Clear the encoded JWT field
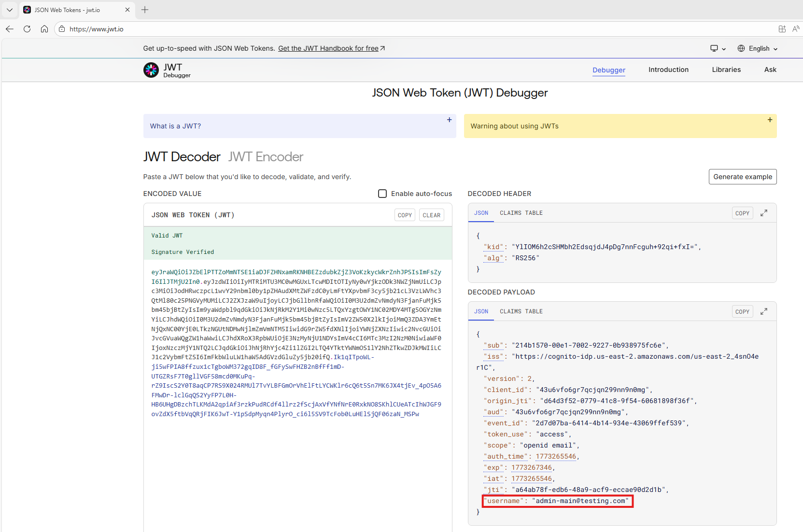 coord(431,215)
